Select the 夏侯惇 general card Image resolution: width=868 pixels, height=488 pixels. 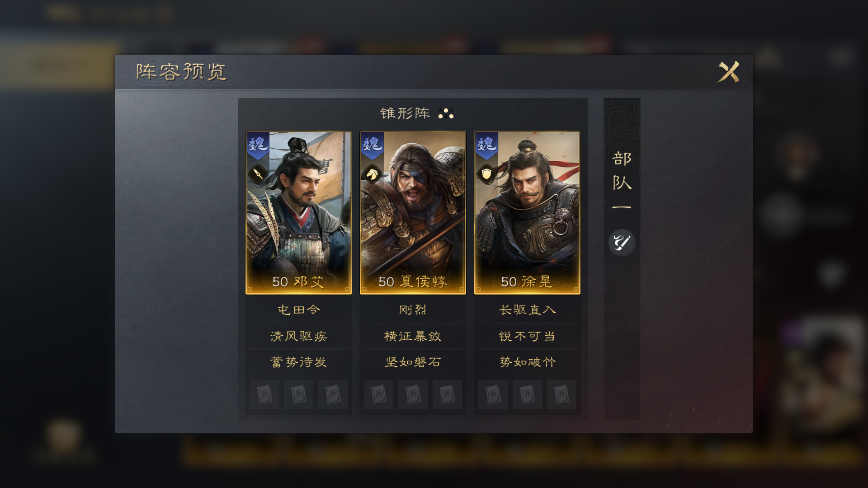[x=413, y=213]
